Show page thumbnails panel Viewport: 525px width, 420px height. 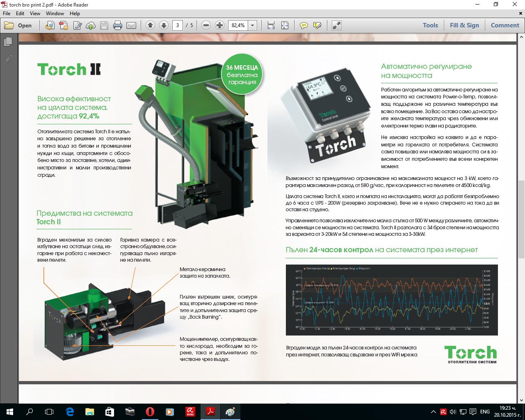[8, 42]
